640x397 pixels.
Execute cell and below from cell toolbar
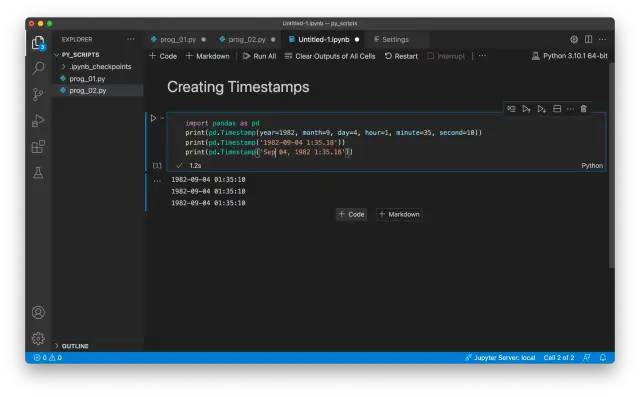click(x=541, y=109)
